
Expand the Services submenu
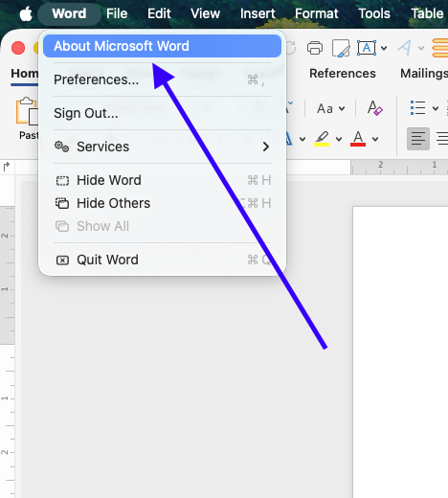click(x=162, y=147)
